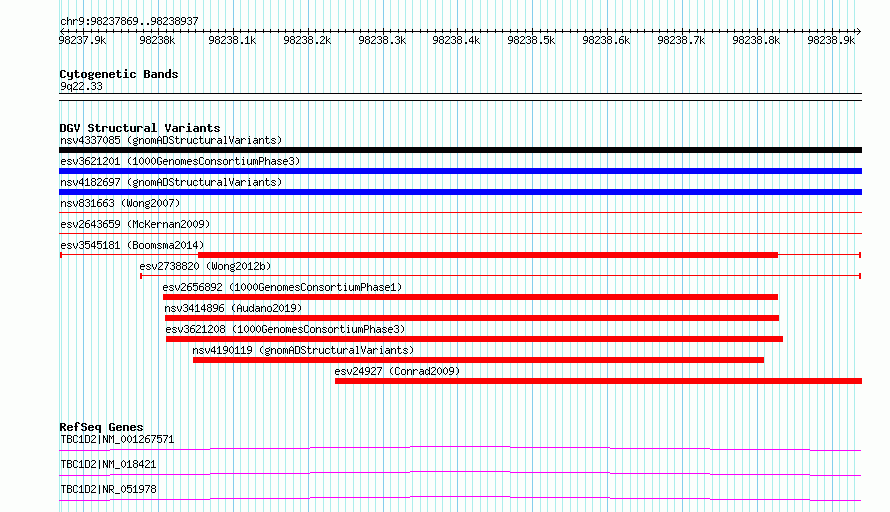Click esv3545181 (Boomsma2014) label
The height and width of the screenshot is (512, 890).
[132, 245]
